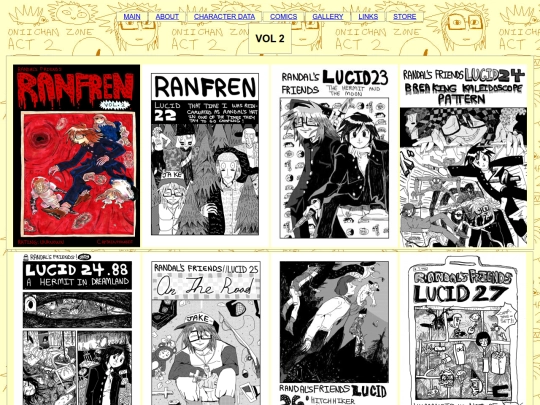This screenshot has width=540, height=405.
Task: Open the GALLERY link
Action: tap(328, 17)
